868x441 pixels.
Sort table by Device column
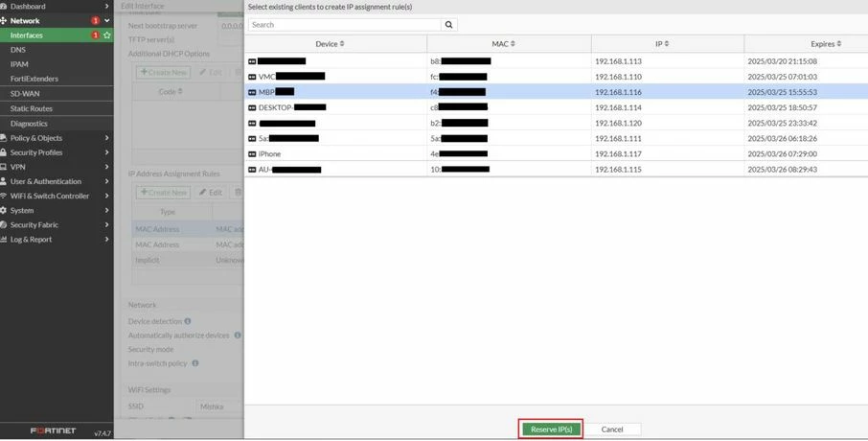pos(342,44)
